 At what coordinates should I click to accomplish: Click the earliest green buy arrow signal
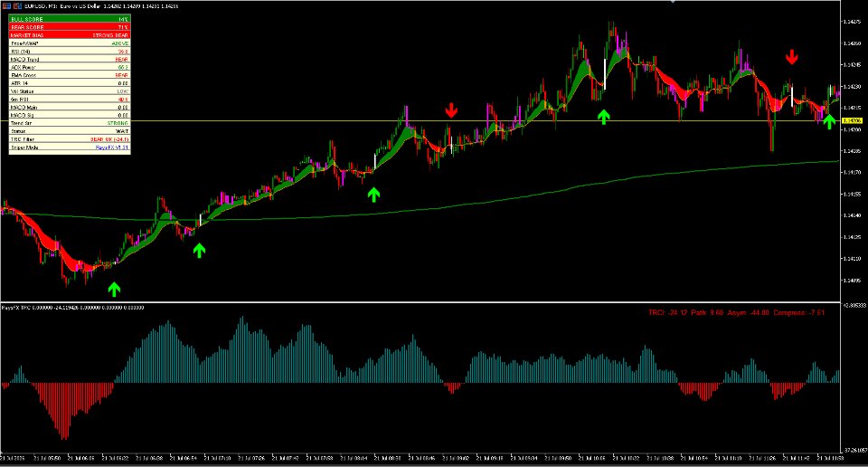pos(114,289)
